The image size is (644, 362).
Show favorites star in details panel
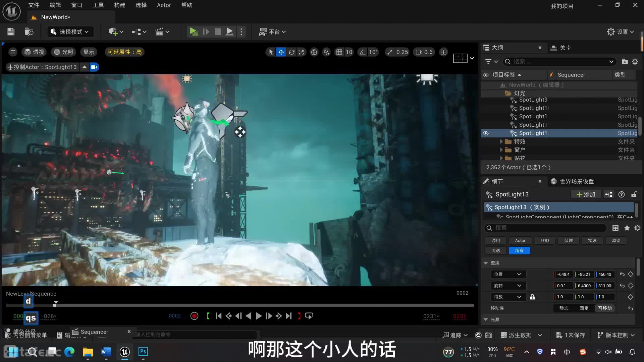coord(627,228)
